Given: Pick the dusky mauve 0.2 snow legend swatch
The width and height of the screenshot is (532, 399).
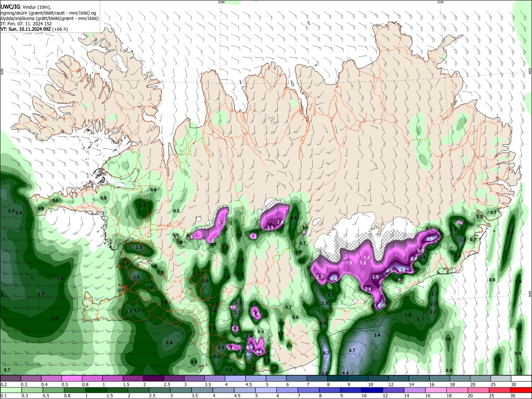Looking at the screenshot, I should [10, 378].
